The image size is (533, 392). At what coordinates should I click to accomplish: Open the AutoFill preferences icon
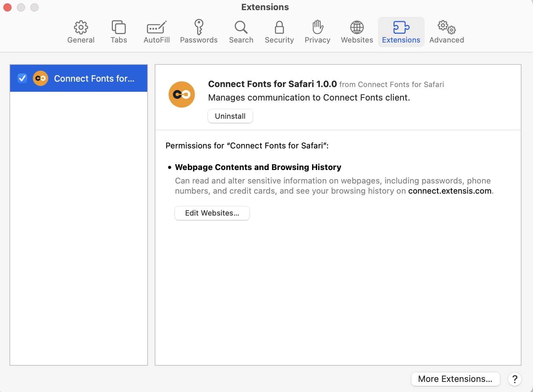click(x=157, y=27)
